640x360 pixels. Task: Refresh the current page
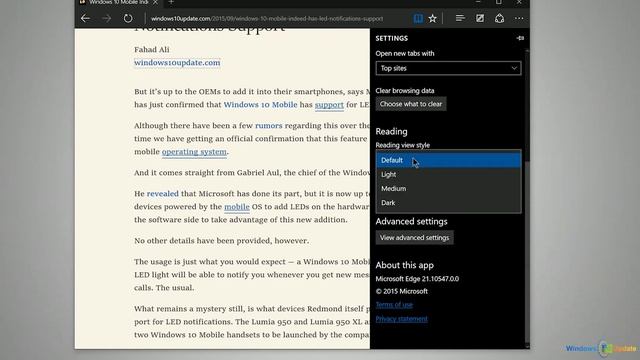128,18
